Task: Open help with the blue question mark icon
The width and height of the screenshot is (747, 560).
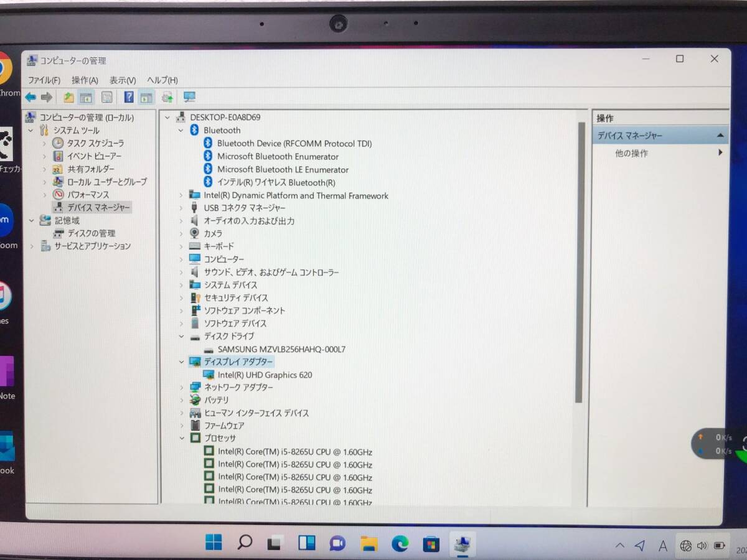Action: tap(129, 97)
